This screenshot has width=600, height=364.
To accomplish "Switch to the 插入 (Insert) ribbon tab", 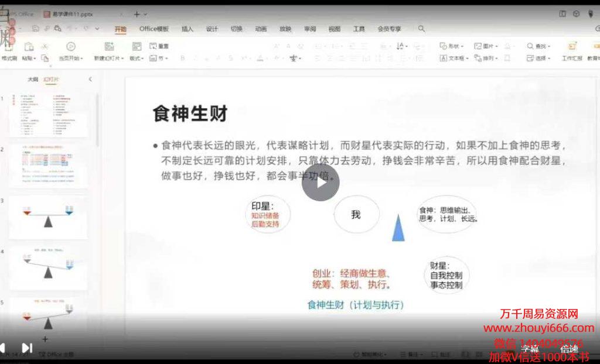I will tap(187, 29).
